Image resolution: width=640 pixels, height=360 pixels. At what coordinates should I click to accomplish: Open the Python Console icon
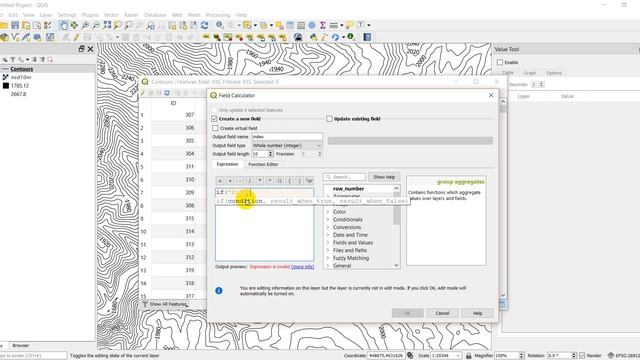click(x=313, y=38)
